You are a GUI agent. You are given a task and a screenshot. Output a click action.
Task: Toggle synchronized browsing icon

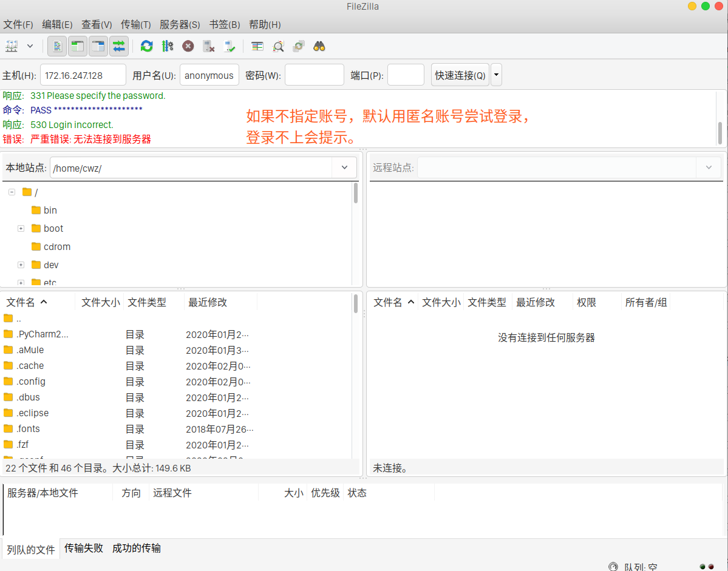click(298, 46)
